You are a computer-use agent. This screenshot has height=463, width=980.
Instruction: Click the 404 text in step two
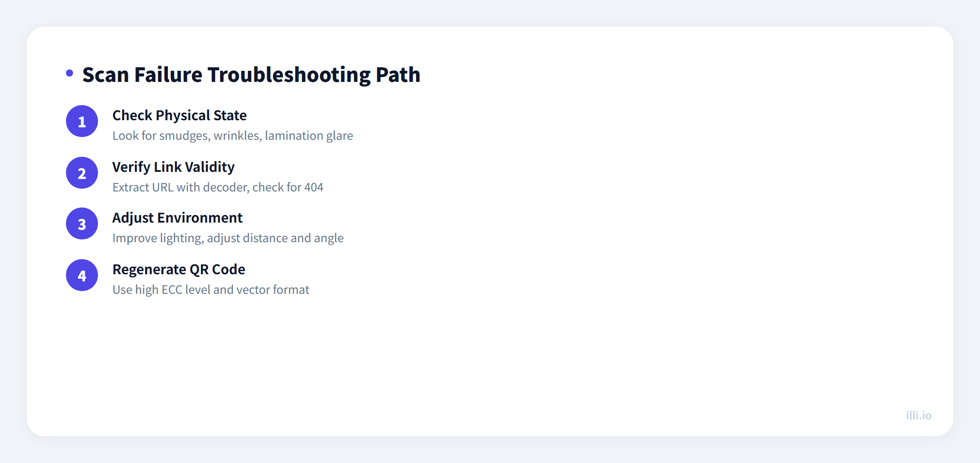coord(314,187)
